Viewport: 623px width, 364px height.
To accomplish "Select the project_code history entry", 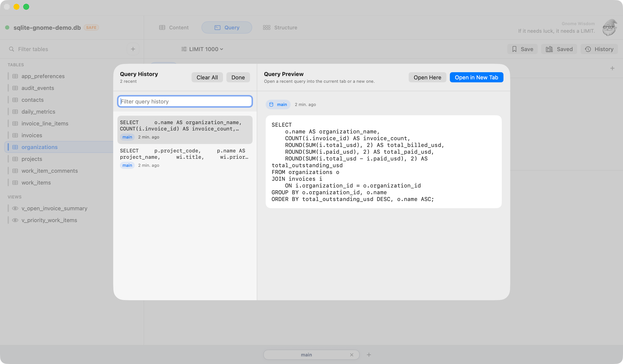I will click(185, 158).
